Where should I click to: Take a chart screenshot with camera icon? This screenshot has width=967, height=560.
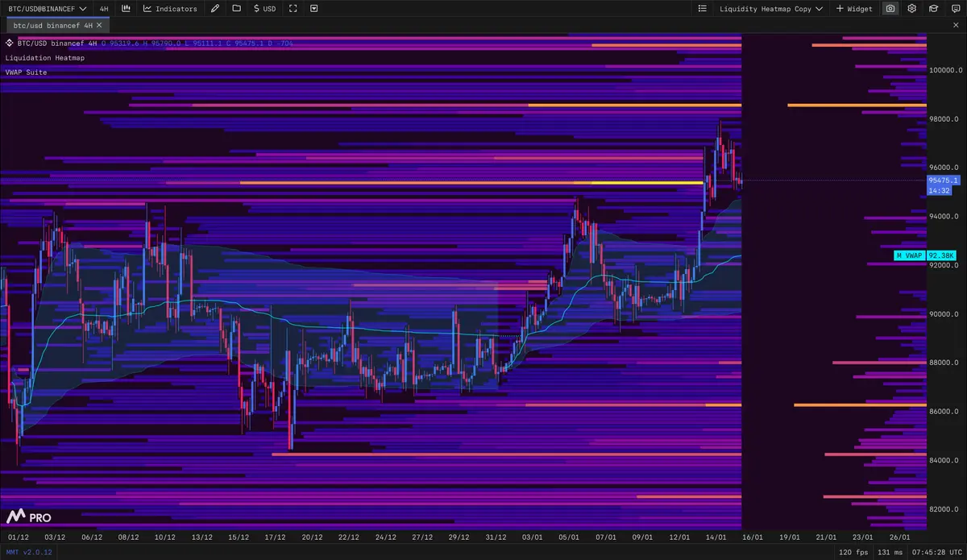tap(890, 9)
